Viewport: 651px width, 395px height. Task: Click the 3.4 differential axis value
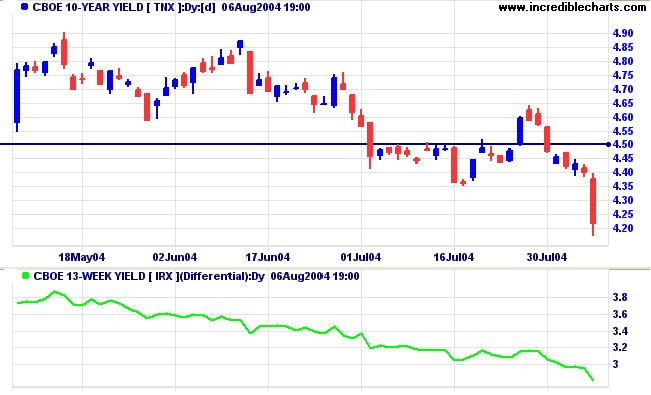(x=620, y=331)
